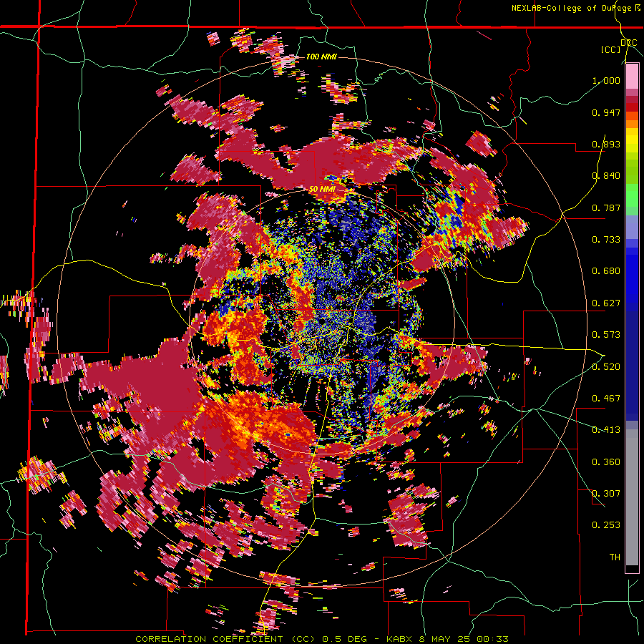Image resolution: width=644 pixels, height=644 pixels.
Task: Click the 0.893 color scale value
Action: coord(606,144)
